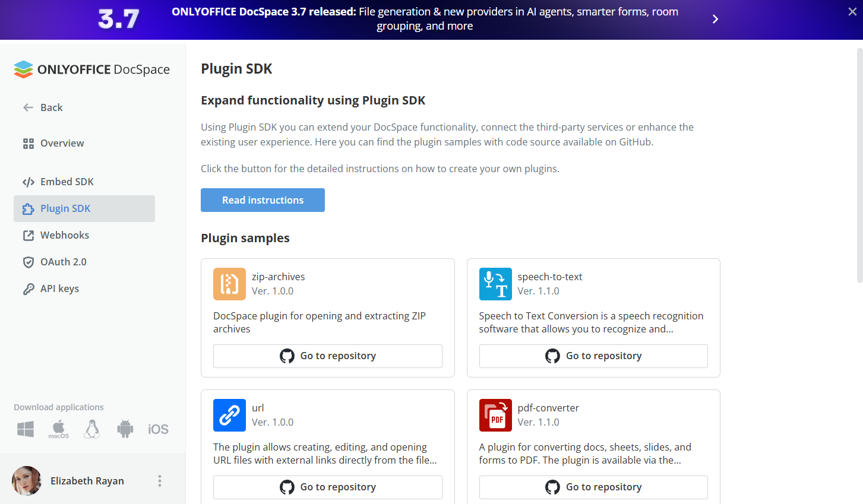Viewport: 863px width, 504px height.
Task: Click the speech-to-text plugin name
Action: [x=549, y=277]
